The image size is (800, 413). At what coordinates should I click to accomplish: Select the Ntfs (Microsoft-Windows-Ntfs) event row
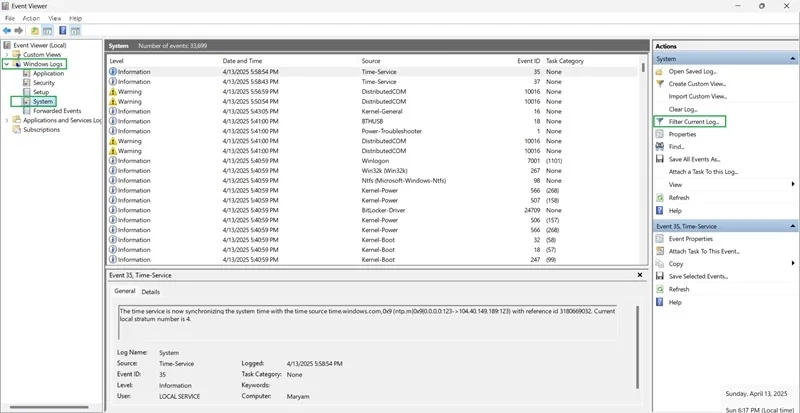[x=372, y=181]
